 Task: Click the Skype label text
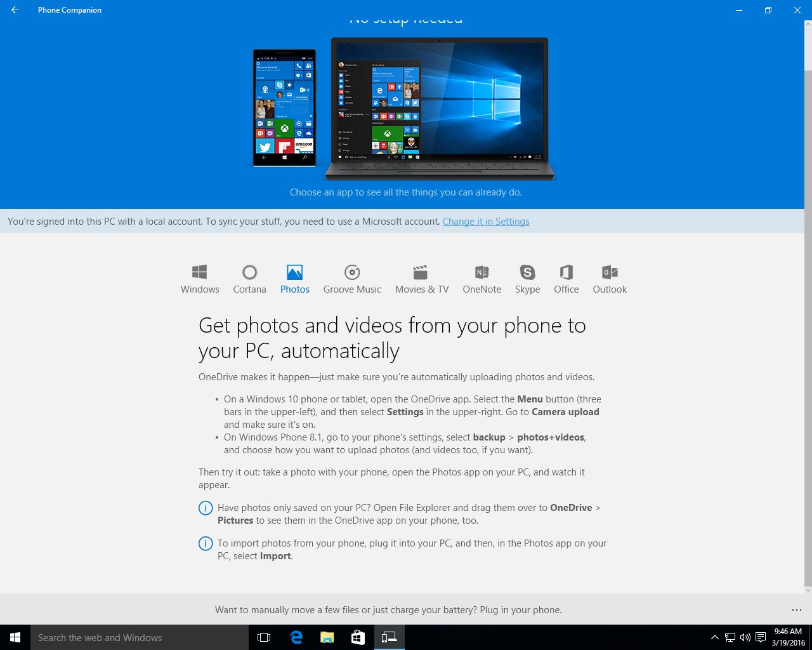click(x=527, y=289)
